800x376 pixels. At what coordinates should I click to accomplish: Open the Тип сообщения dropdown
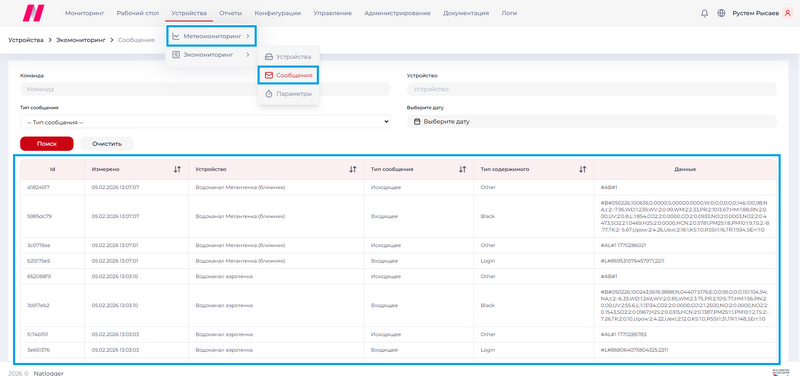point(205,122)
